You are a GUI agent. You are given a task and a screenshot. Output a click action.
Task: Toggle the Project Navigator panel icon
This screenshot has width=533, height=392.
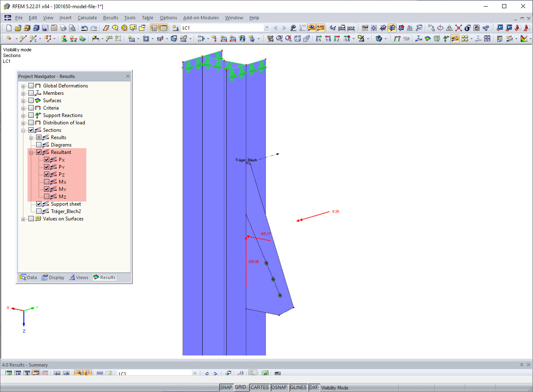[x=154, y=28]
